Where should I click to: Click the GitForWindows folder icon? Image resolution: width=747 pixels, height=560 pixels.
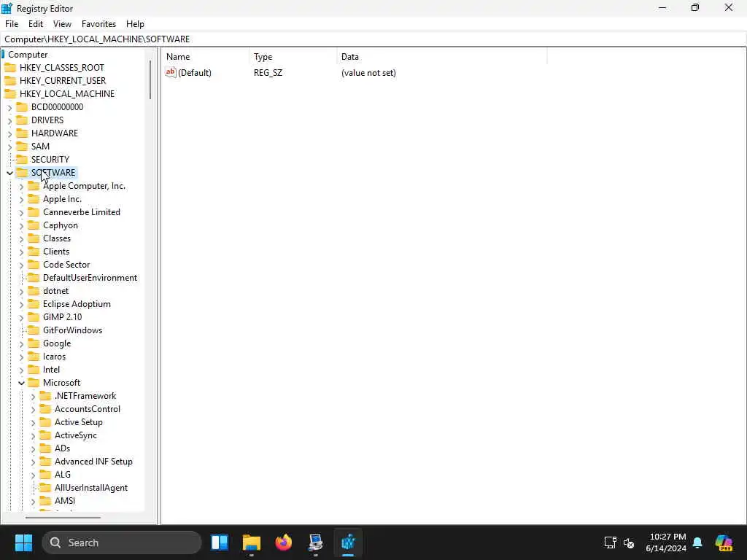34,330
